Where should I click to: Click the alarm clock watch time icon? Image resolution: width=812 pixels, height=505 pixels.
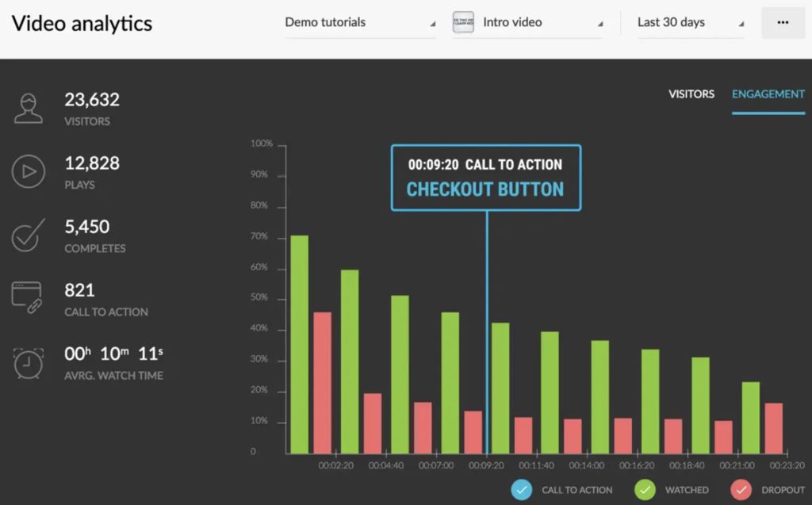coord(29,363)
